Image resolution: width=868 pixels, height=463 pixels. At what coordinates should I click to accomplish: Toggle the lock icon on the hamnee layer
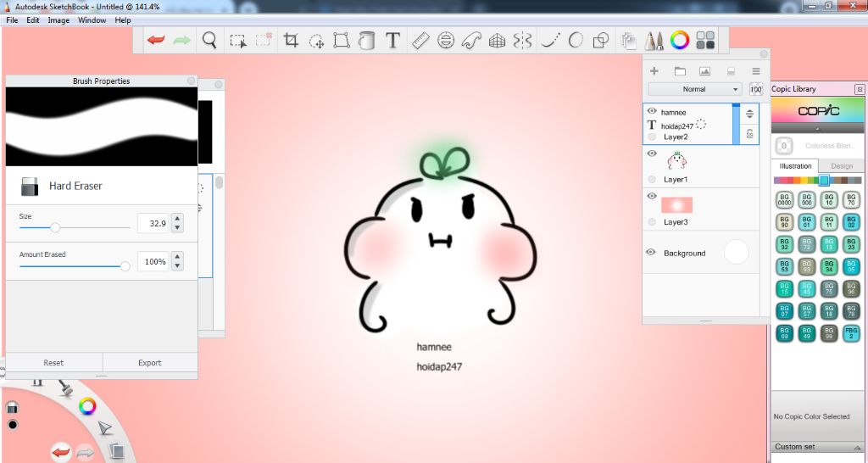(x=749, y=133)
